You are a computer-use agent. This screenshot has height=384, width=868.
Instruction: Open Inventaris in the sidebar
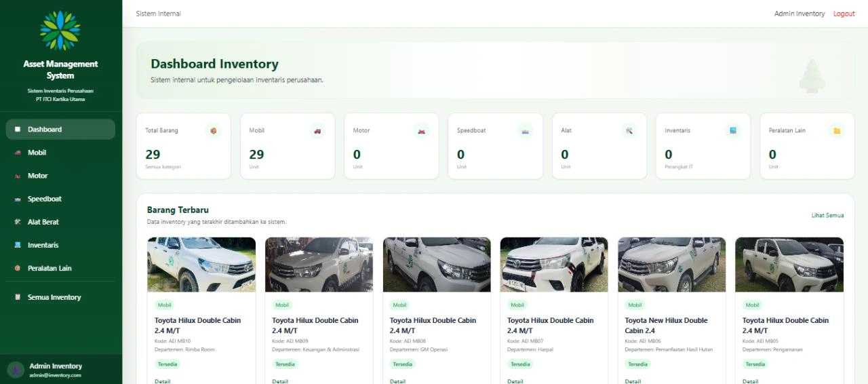[x=60, y=245]
